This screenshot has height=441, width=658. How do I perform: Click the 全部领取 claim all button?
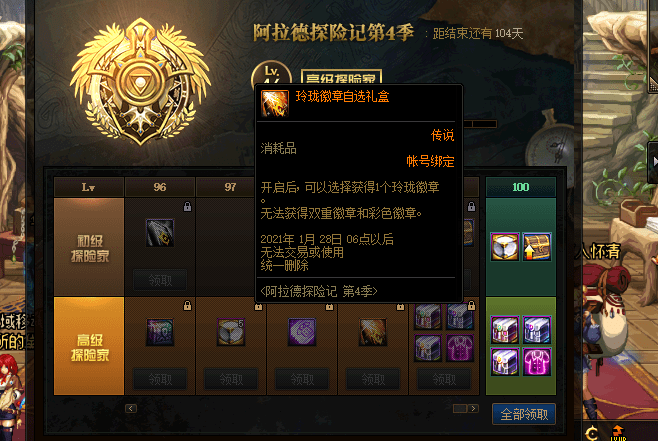(524, 415)
